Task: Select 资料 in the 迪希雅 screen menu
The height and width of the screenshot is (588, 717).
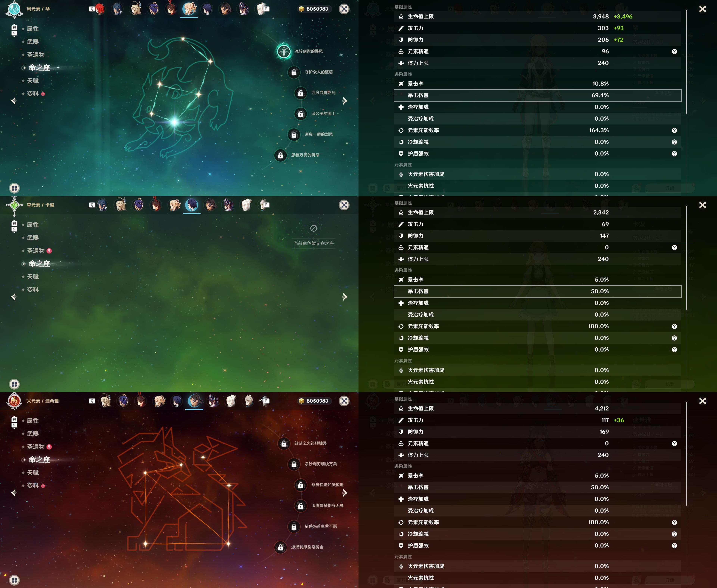Action: [32, 485]
